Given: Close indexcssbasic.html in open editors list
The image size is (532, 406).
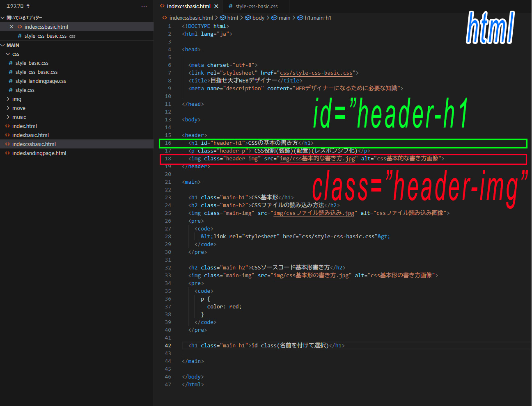Looking at the screenshot, I should [x=11, y=27].
